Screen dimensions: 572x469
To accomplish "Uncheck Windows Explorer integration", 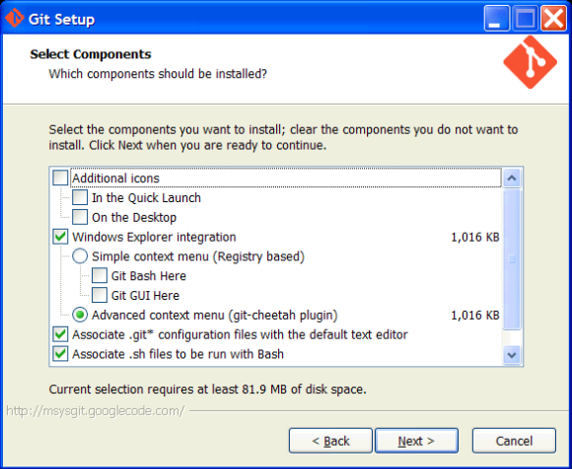I will (x=60, y=237).
